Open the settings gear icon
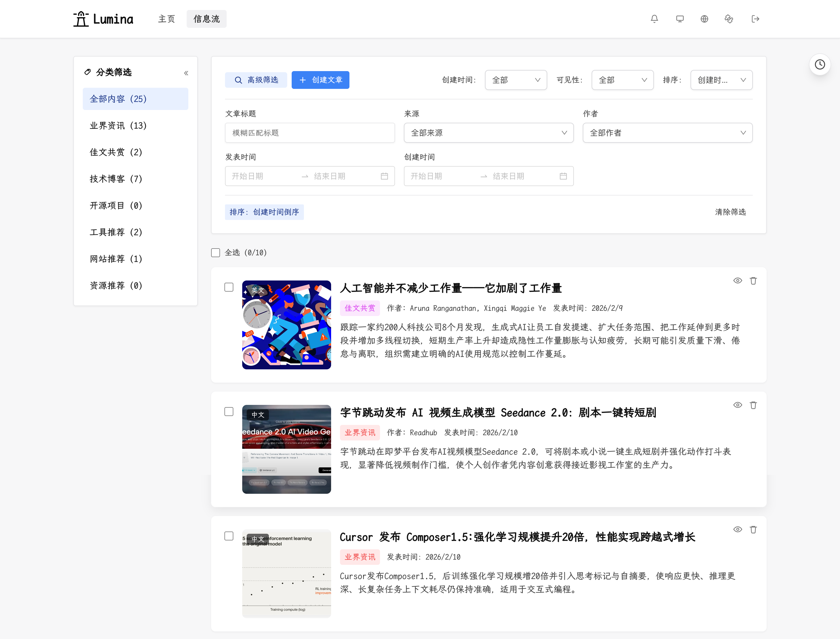840x639 pixels. click(x=729, y=19)
